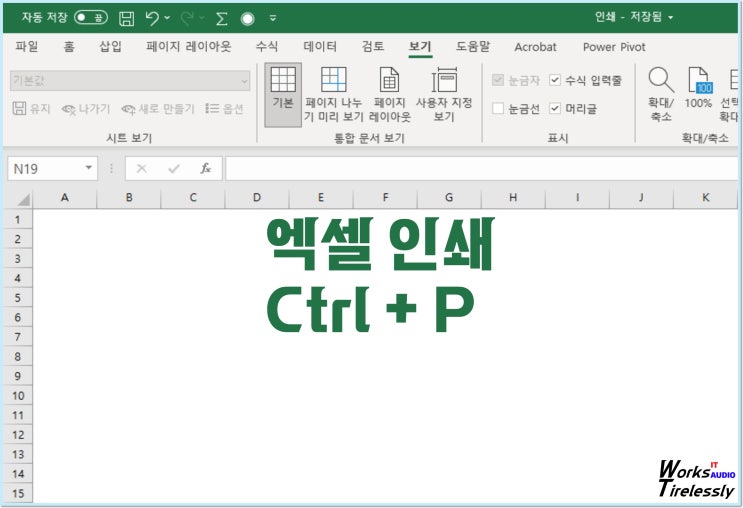This screenshot has width=743, height=508.
Task: Click into the formula bar input
Action: [x=481, y=169]
